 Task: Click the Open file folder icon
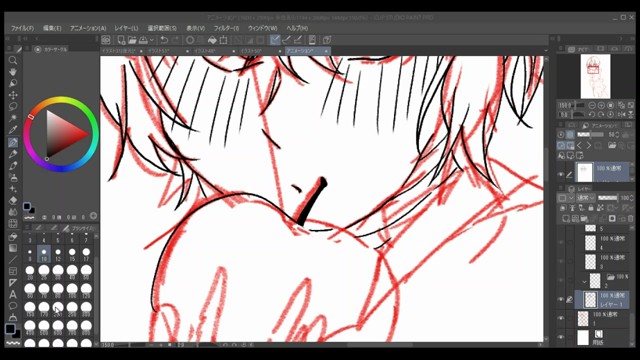132,40
